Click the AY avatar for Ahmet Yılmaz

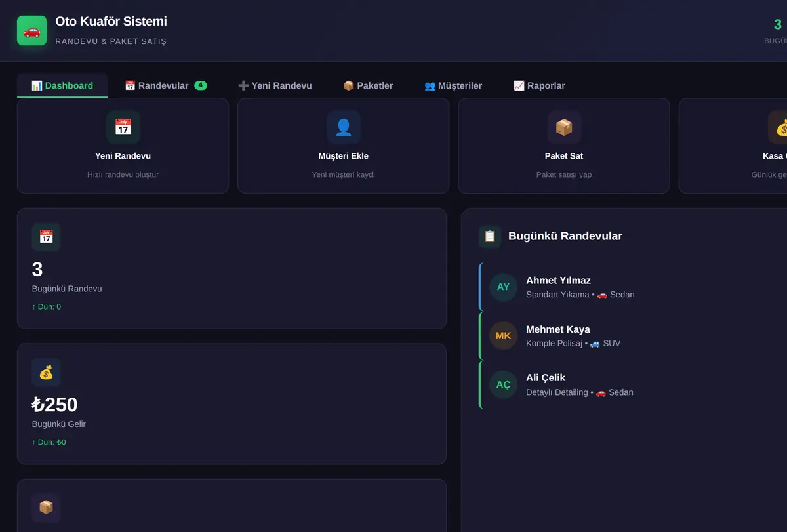pos(503,287)
